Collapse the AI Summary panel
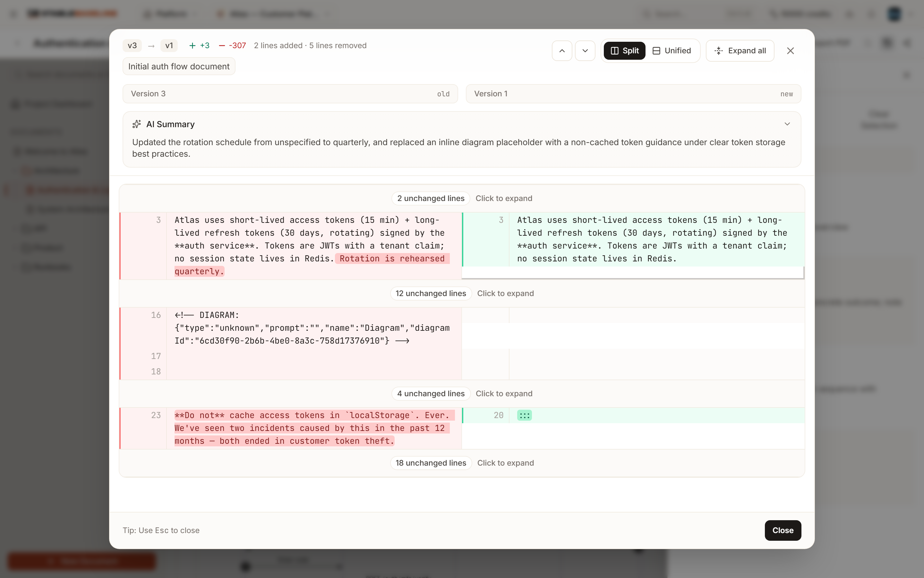The width and height of the screenshot is (924, 578). [x=787, y=124]
